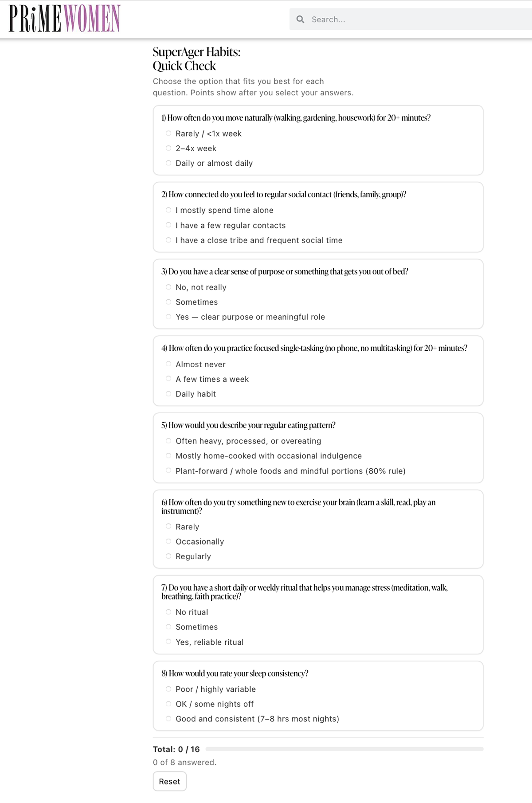The image size is (532, 803).
Task: Open the Prime Women logo homepage
Action: pos(65,19)
